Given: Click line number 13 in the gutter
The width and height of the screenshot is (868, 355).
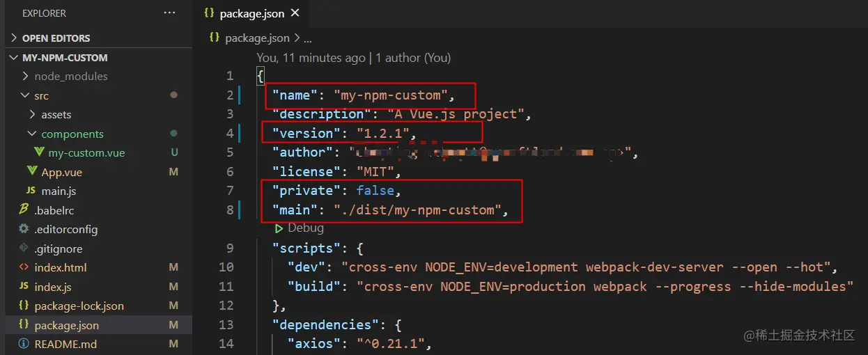Looking at the screenshot, I should point(226,324).
